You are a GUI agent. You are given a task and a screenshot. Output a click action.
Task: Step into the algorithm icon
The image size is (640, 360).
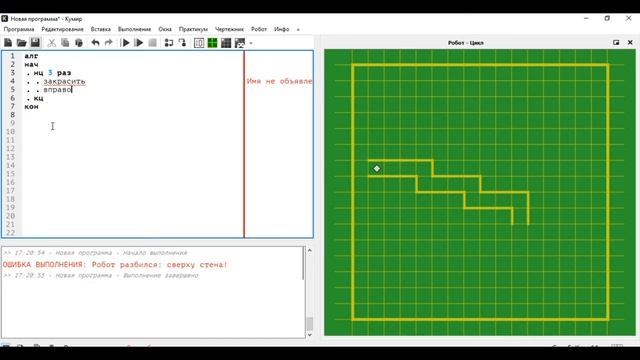click(169, 43)
